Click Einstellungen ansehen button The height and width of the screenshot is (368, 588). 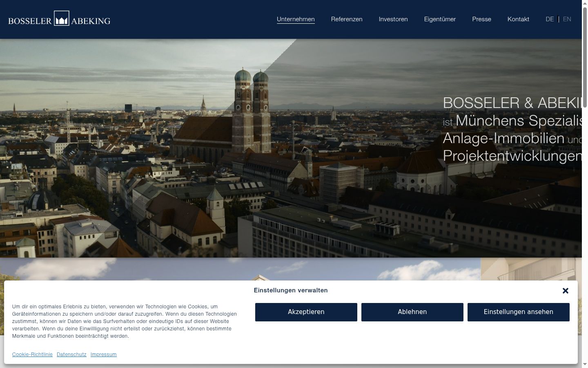click(519, 312)
